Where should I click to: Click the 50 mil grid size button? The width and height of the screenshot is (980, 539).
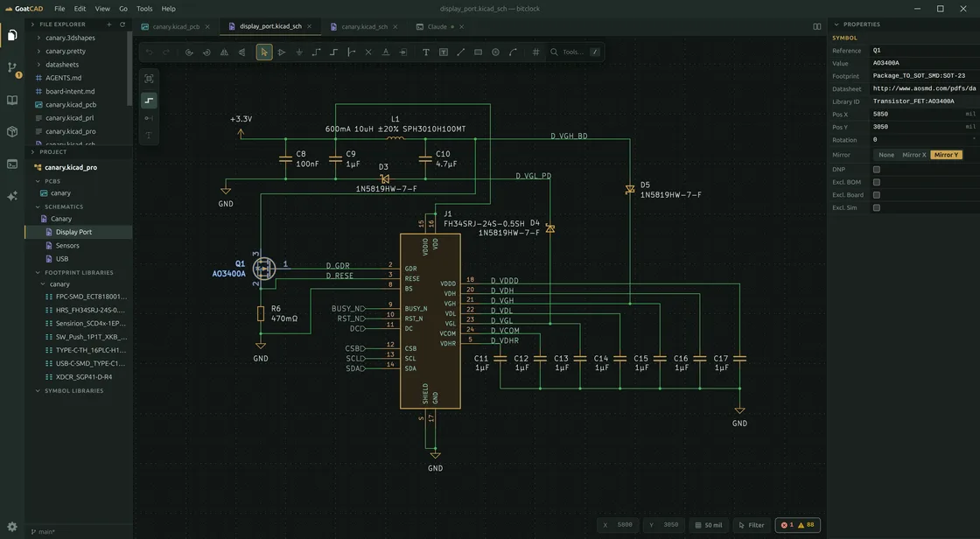click(x=709, y=525)
